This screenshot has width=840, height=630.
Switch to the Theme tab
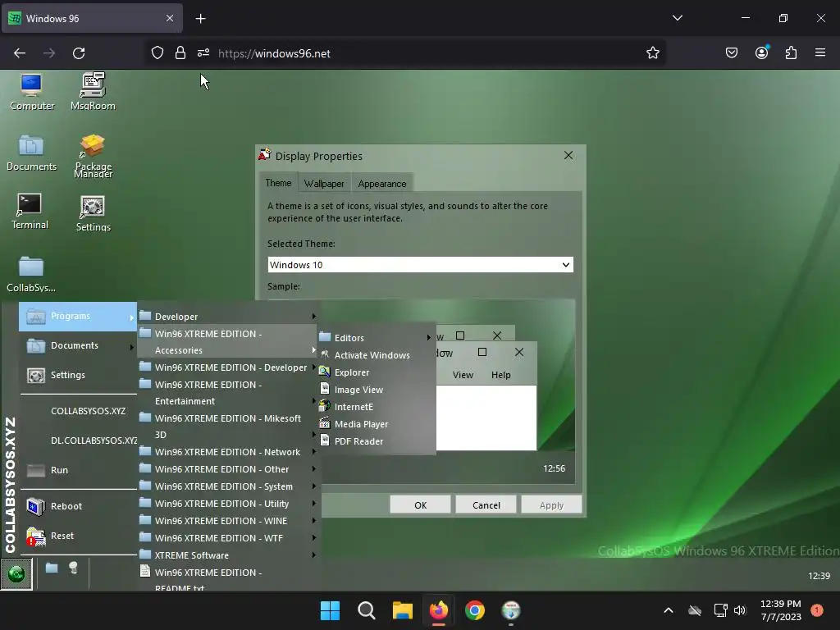point(279,183)
